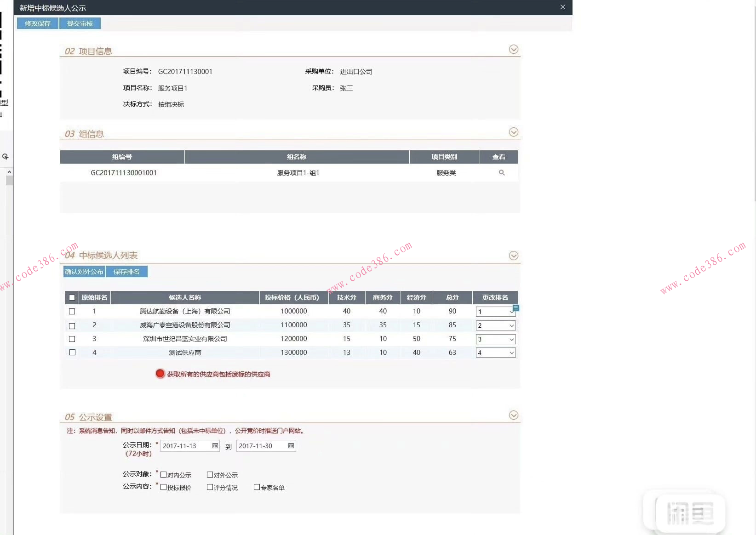This screenshot has height=535, width=756.
Task: Open calendar picker for end date 2017-11-30
Action: pos(291,446)
